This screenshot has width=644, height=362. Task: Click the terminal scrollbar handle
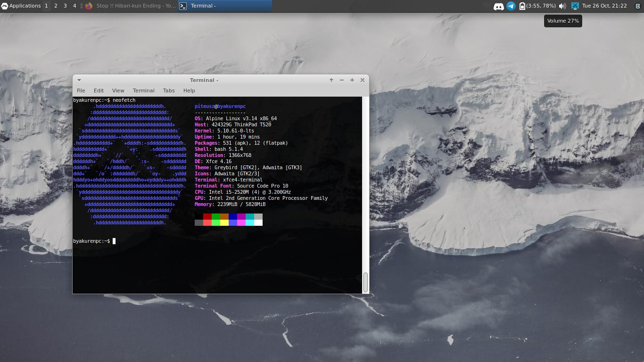click(365, 282)
